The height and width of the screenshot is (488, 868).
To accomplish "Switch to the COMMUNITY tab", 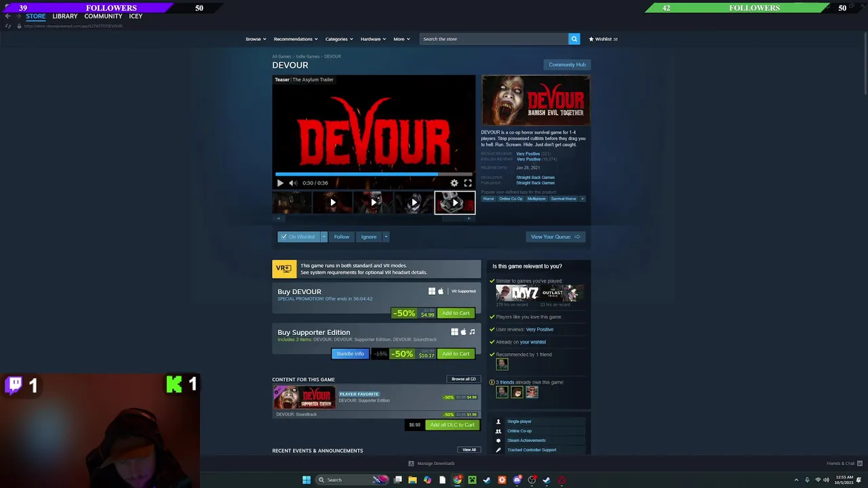I will [103, 16].
